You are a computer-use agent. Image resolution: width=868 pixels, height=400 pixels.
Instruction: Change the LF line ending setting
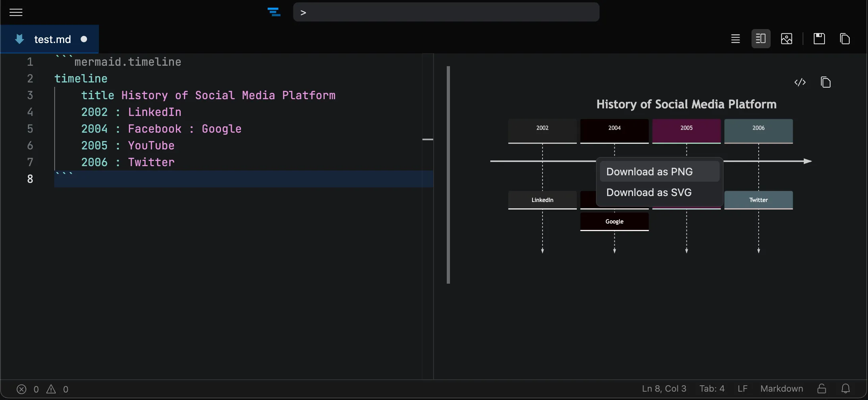(742, 388)
